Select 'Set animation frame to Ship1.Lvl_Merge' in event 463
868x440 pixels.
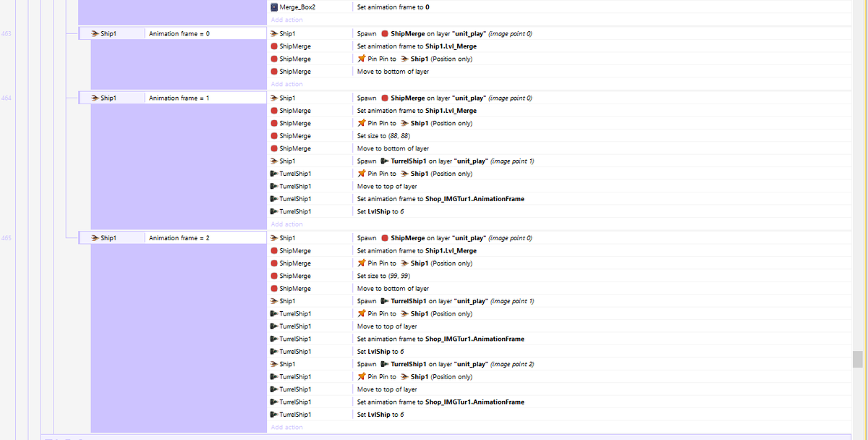coord(417,46)
